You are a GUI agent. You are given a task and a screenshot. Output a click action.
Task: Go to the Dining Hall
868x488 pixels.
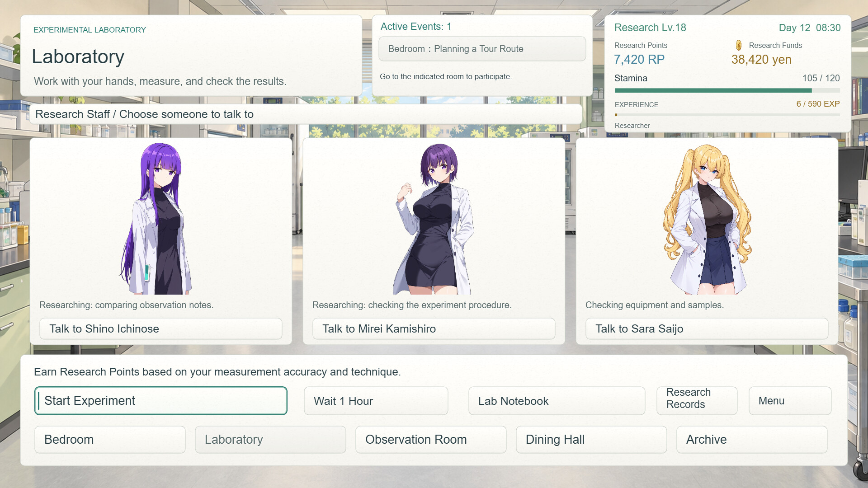591,440
